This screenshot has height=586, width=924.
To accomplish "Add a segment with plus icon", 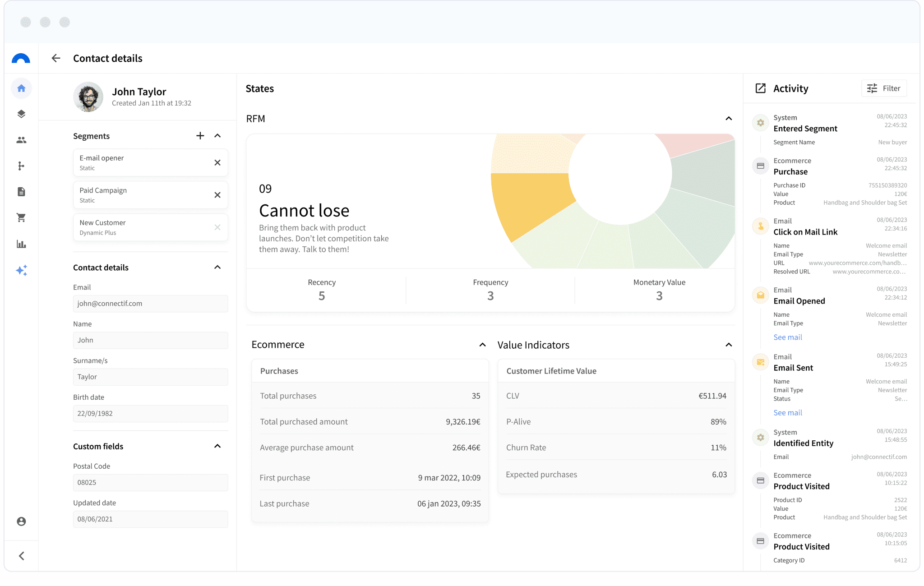I will coord(200,136).
